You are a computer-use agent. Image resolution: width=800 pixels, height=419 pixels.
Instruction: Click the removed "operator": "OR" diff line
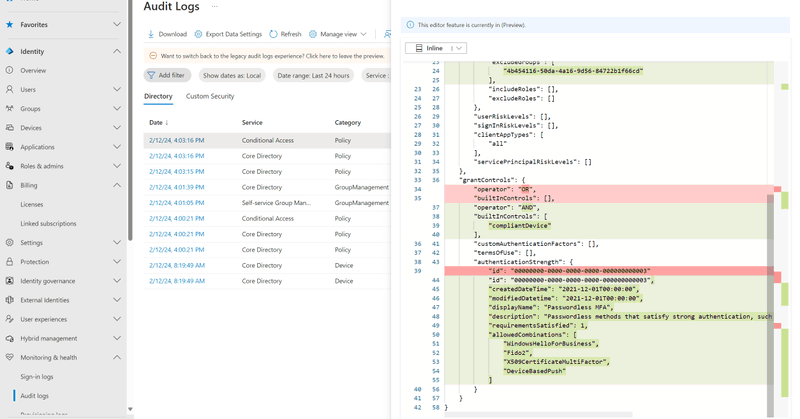point(609,189)
